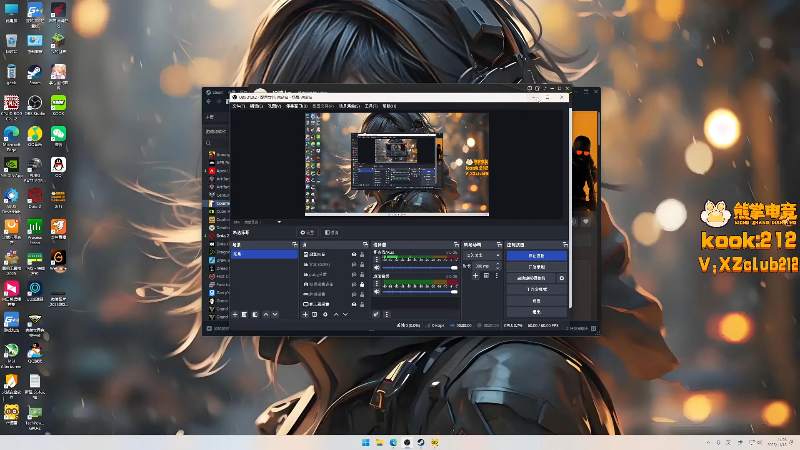The image size is (800, 450).
Task: Toggle visibility eye of the second source
Action: [x=354, y=265]
